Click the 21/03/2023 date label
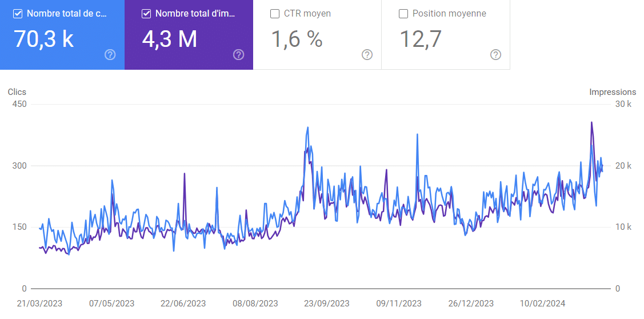This screenshot has height=319, width=644. pos(39,304)
